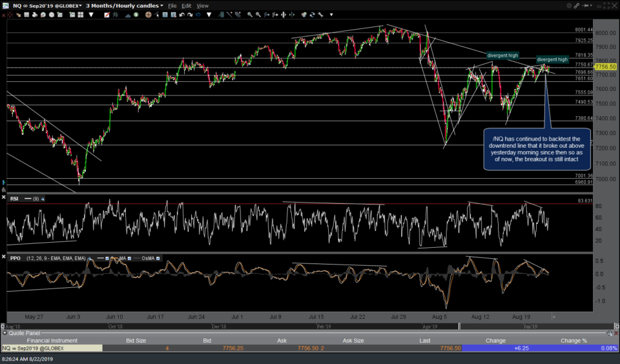
Task: Click the blue mountain area chart icon
Action: tap(128, 15)
